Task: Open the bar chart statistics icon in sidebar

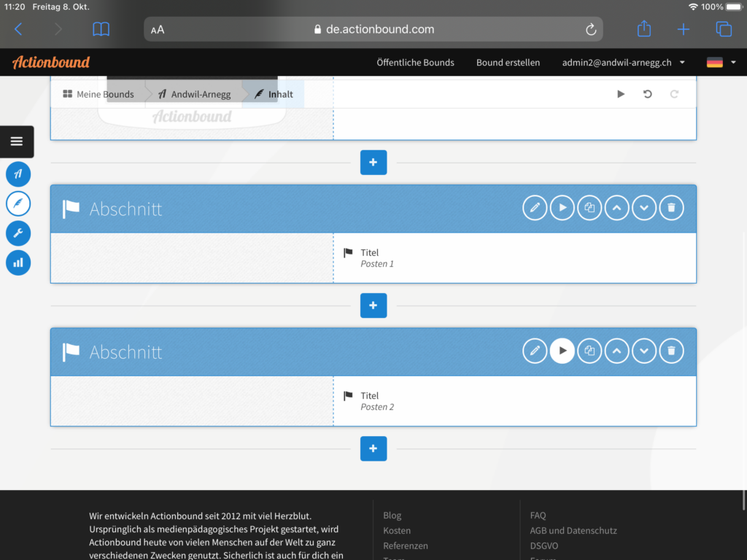Action: coord(18,262)
